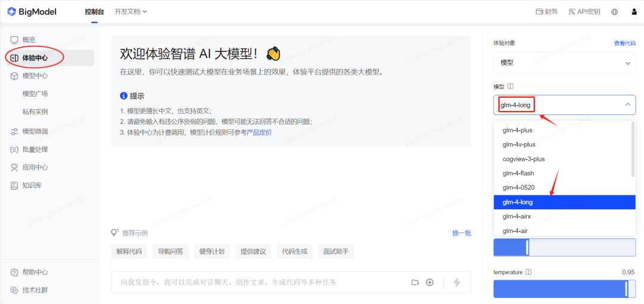Click 模型微调 sliders icon
Viewport: 644px width, 304px height.
coord(14,132)
